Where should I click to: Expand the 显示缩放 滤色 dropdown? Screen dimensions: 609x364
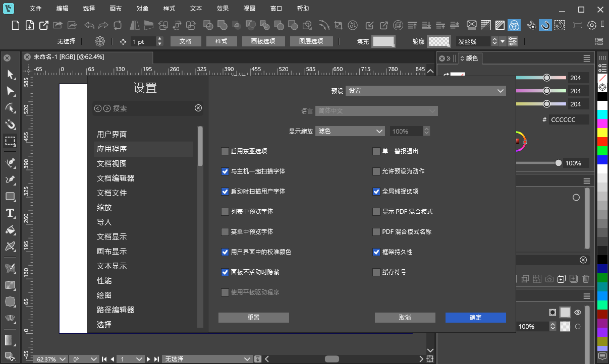coord(350,131)
